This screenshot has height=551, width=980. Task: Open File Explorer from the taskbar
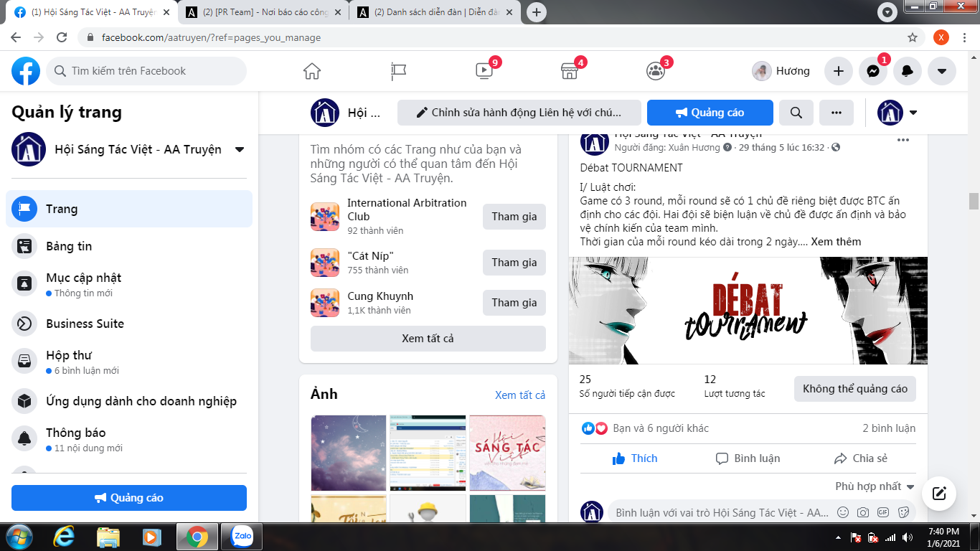(x=108, y=537)
